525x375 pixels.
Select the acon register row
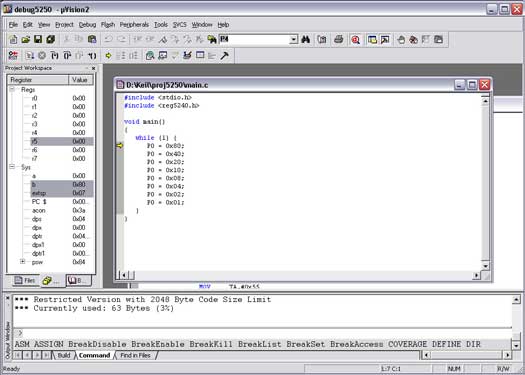point(62,210)
